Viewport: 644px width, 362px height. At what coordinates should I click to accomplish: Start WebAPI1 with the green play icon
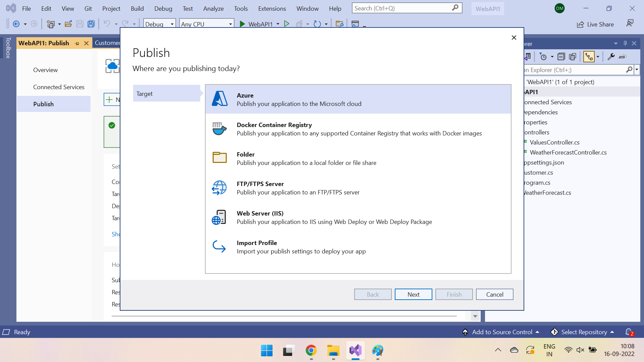point(242,24)
